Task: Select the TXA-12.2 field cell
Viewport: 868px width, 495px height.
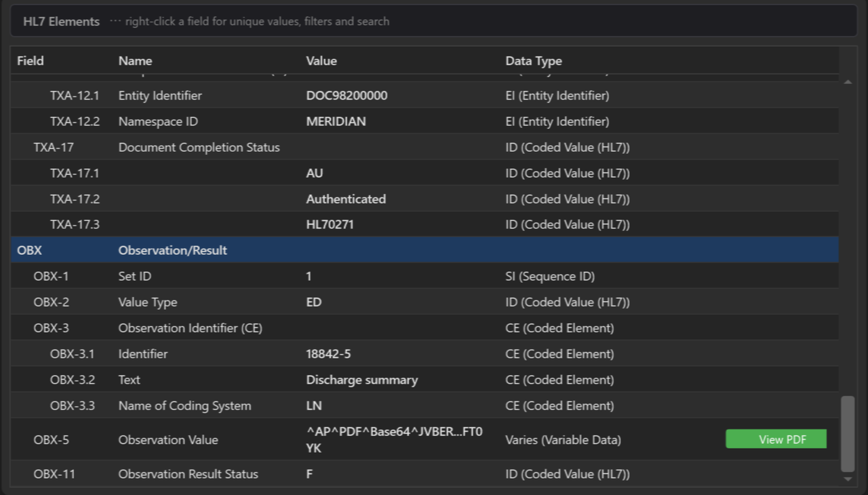Action: tap(75, 121)
